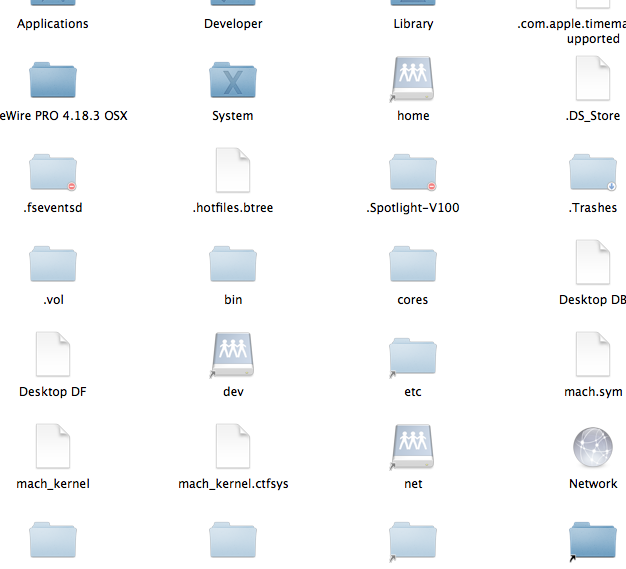Image resolution: width=626 pixels, height=569 pixels.
Task: Click the Desktop DB file icon
Action: (593, 262)
